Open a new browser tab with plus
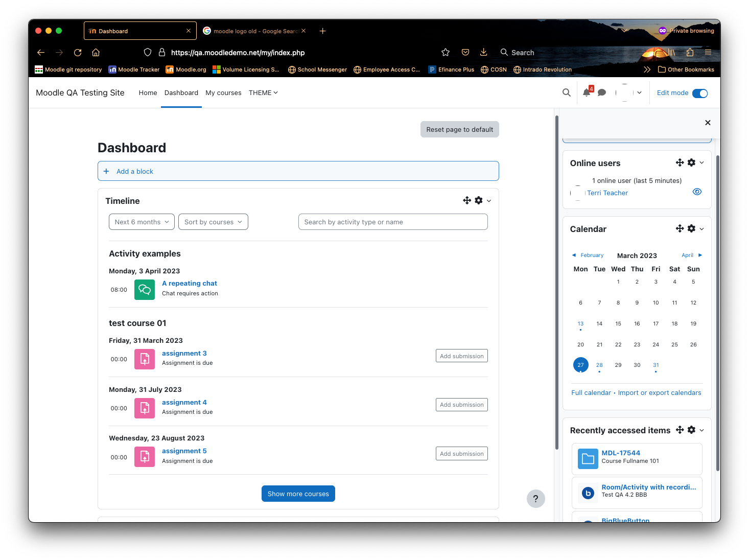This screenshot has width=749, height=560. [x=322, y=31]
